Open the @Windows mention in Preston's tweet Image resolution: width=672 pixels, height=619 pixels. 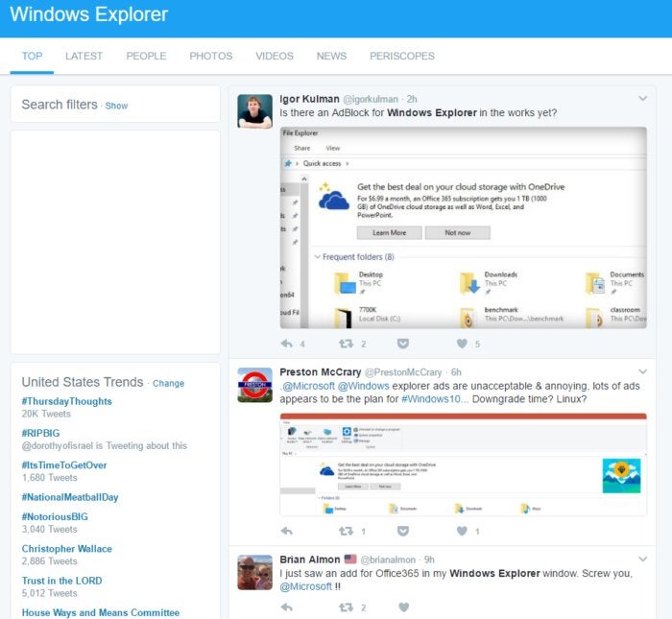point(364,386)
